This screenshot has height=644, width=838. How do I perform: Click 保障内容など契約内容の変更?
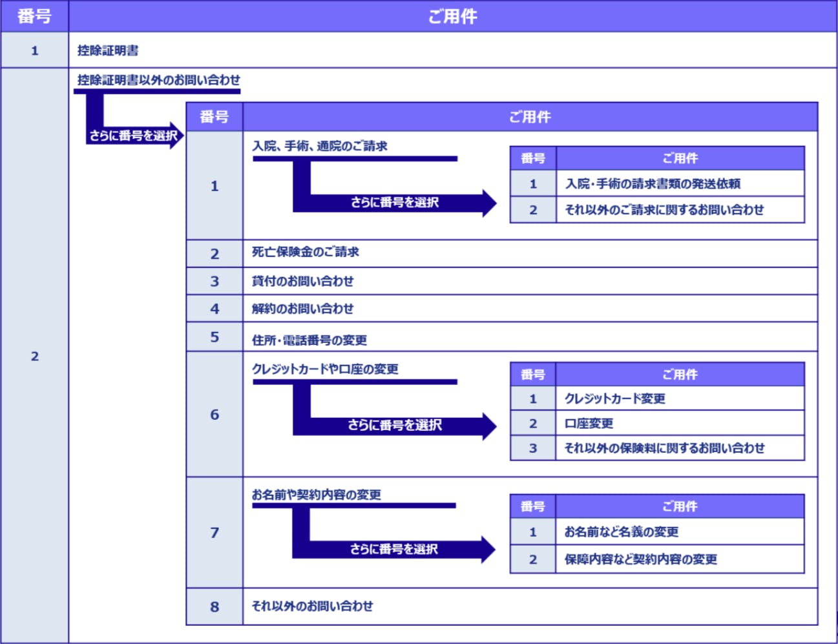click(640, 559)
